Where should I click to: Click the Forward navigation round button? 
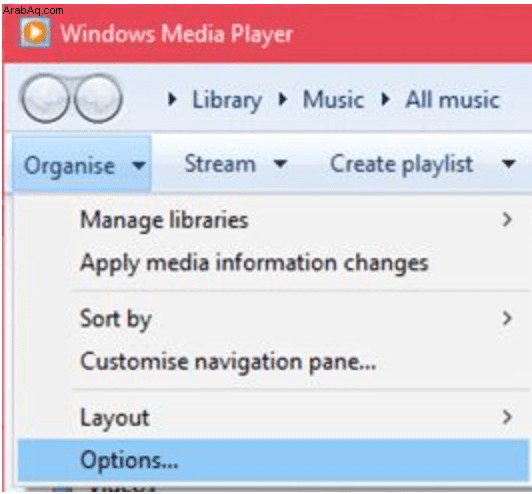[x=98, y=99]
